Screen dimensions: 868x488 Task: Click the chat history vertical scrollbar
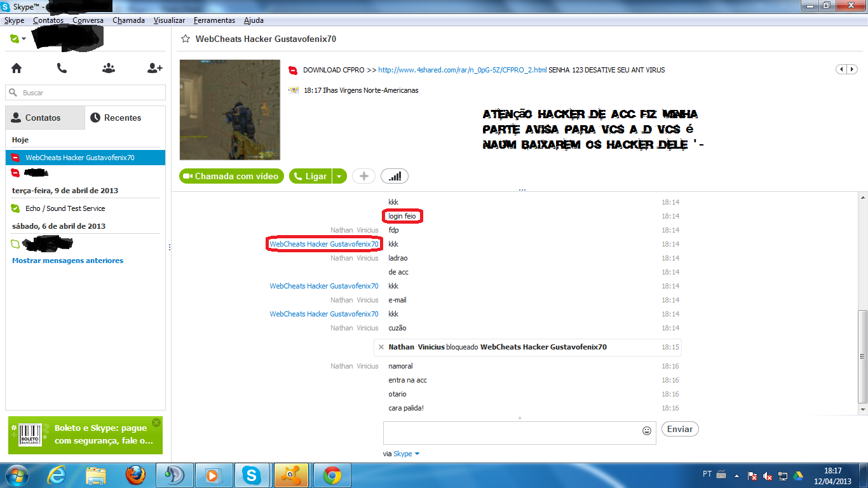click(862, 356)
